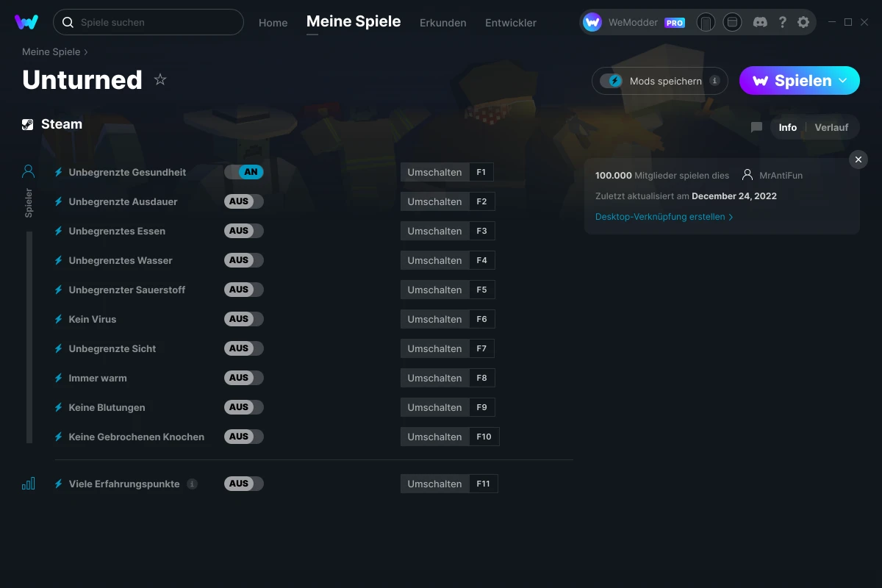The width and height of the screenshot is (882, 588).
Task: Open the Meine Spiele tab
Action: [x=354, y=21]
